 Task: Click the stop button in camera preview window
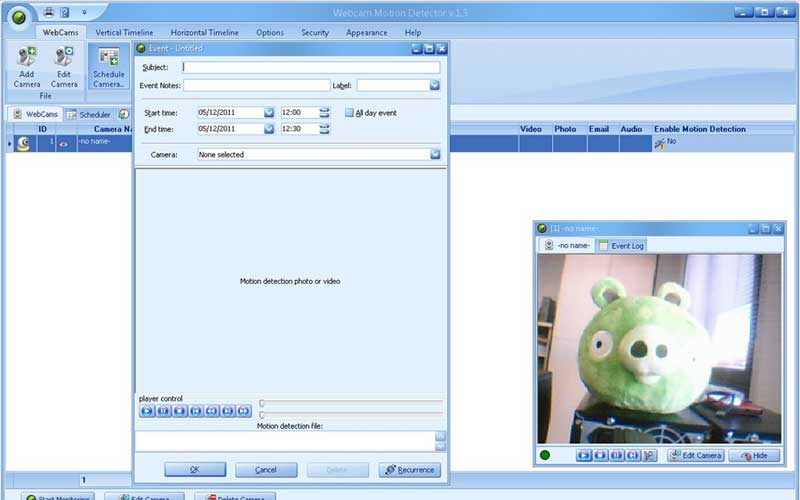coord(601,455)
